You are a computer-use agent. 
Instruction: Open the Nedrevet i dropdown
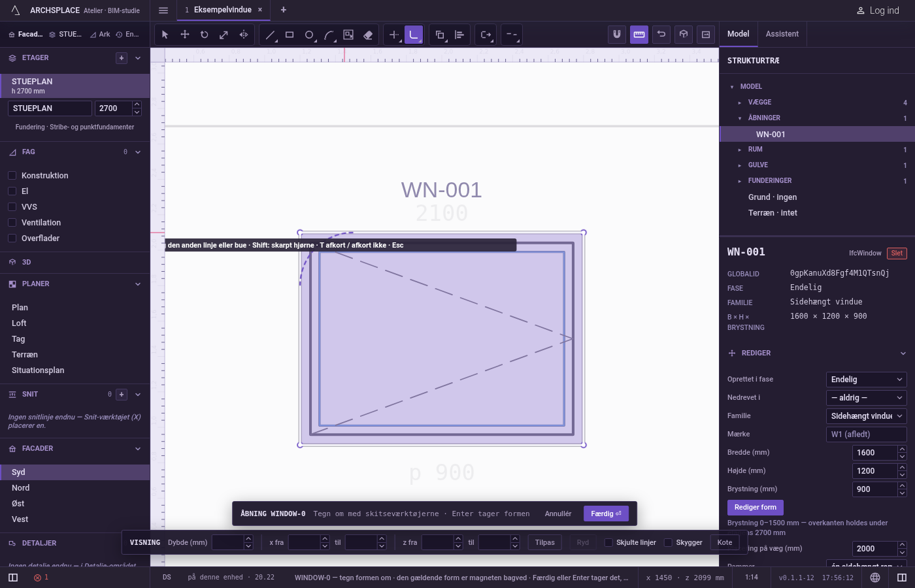(867, 398)
